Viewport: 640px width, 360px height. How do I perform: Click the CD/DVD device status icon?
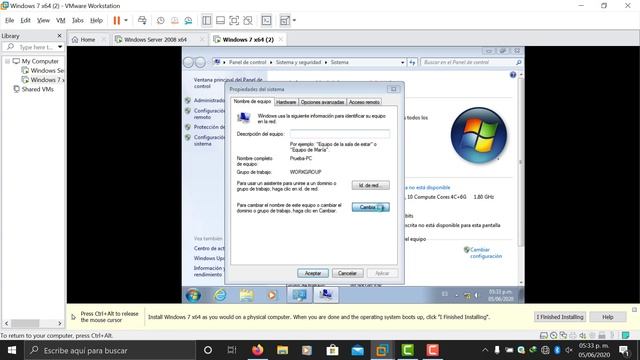point(553,336)
